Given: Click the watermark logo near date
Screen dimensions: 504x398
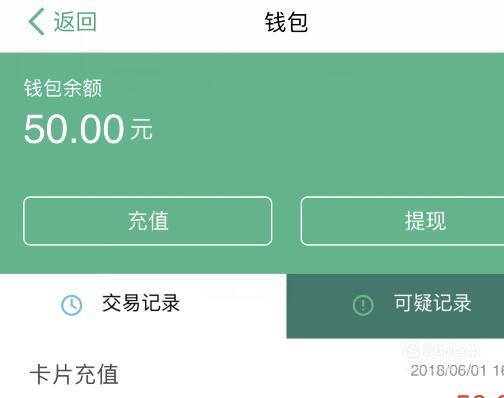Looking at the screenshot, I should point(442,351).
